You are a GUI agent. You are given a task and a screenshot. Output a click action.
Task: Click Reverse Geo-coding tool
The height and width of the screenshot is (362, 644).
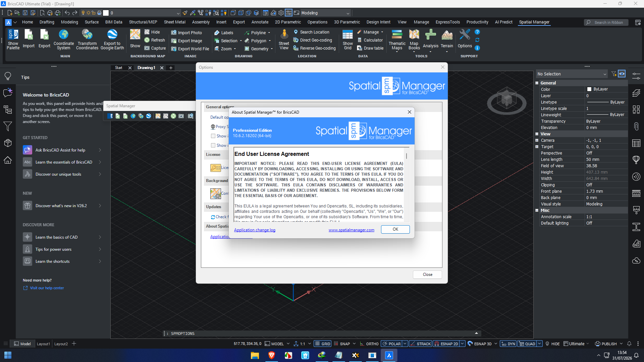314,48
